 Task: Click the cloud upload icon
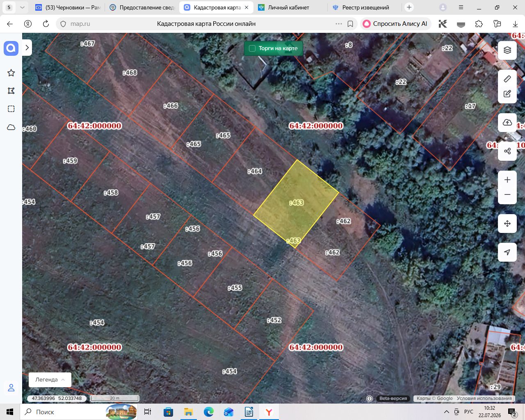click(507, 123)
